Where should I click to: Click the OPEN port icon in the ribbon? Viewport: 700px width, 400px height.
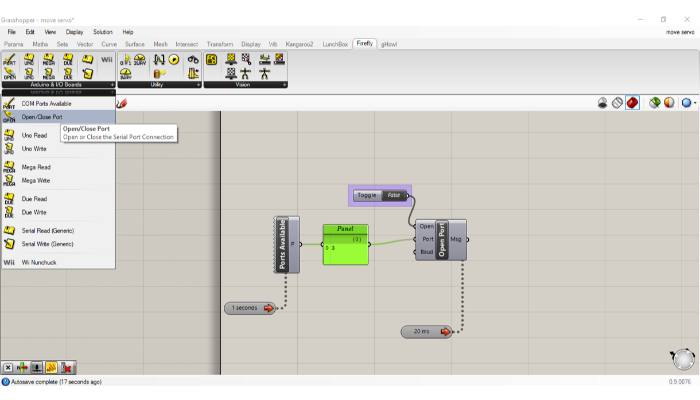9,74
